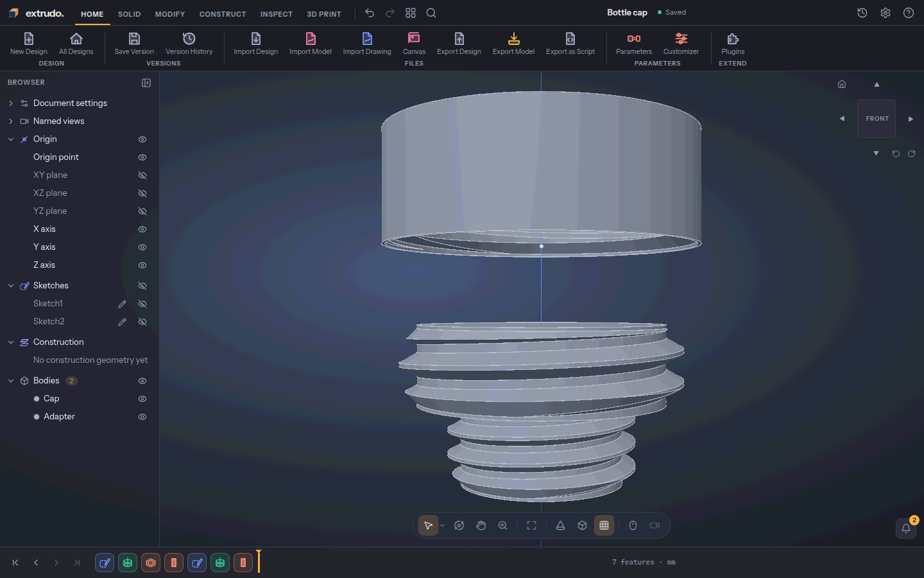Open the help question mark icon

coord(909,13)
